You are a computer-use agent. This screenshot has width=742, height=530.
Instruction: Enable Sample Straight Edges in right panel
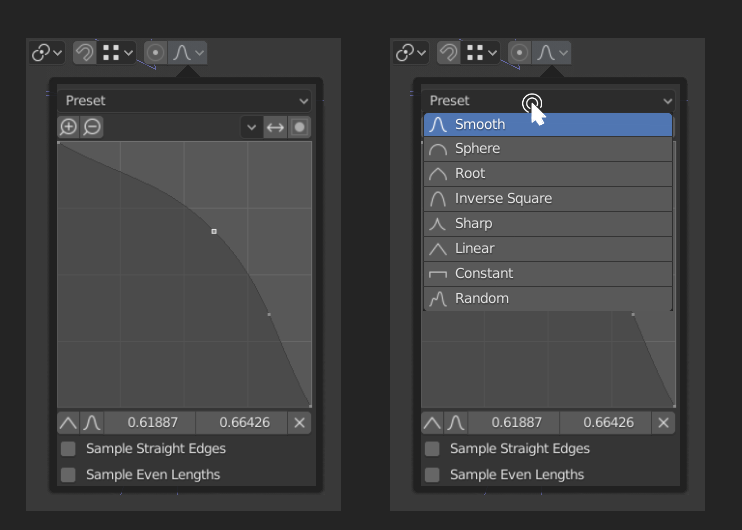(432, 449)
